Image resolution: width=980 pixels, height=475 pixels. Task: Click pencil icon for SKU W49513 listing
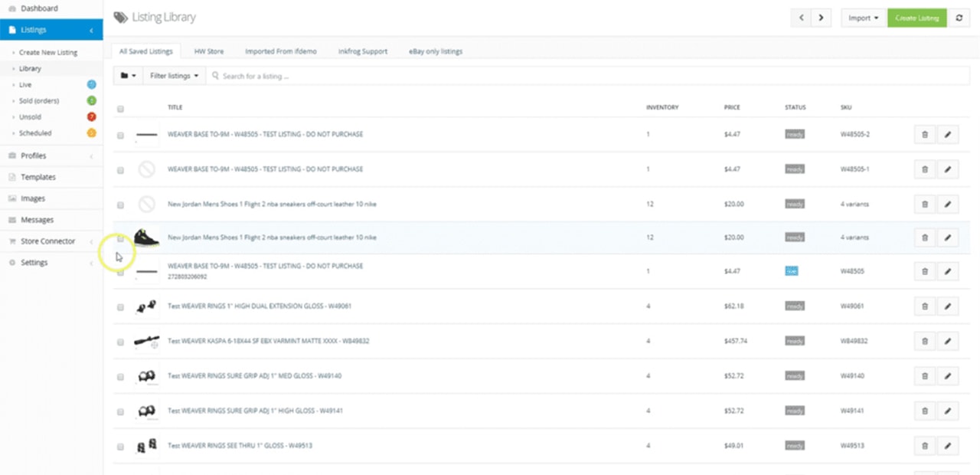pos(947,446)
